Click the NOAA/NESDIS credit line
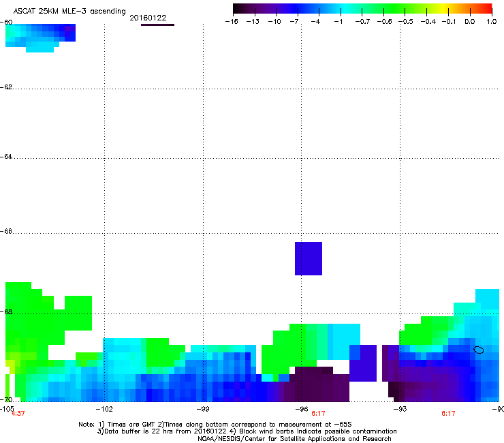This screenshot has height=443, width=504. pos(294,439)
